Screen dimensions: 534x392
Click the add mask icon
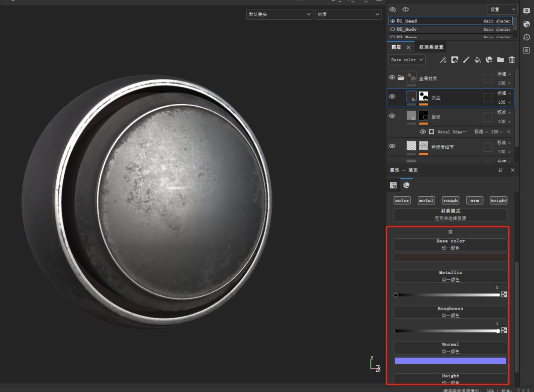[455, 60]
